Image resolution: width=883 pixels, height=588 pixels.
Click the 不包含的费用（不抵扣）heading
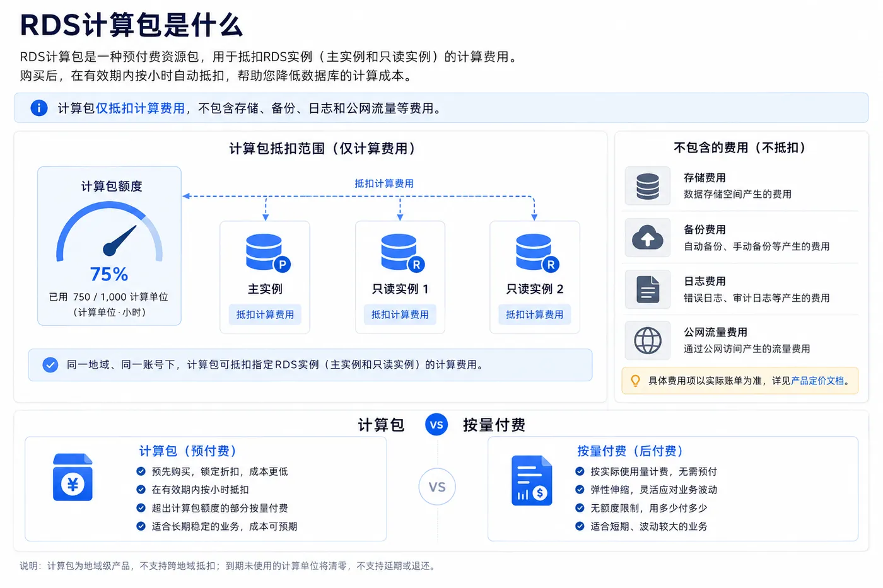[740, 147]
